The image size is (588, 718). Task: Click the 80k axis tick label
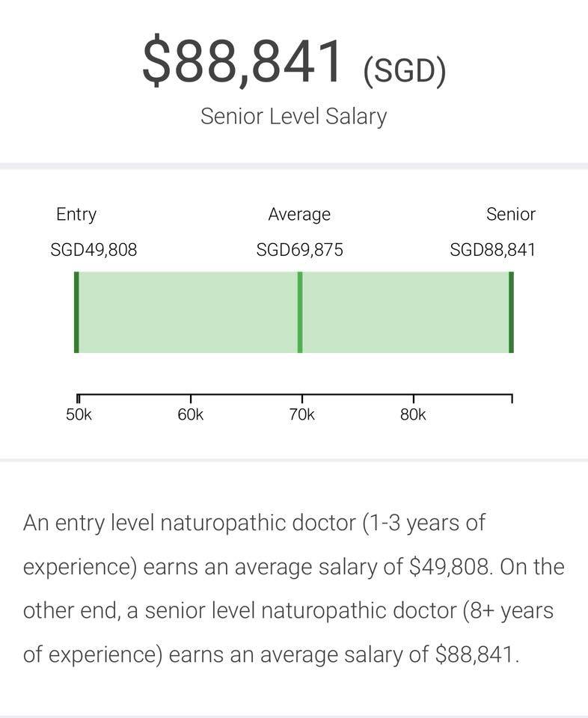413,414
